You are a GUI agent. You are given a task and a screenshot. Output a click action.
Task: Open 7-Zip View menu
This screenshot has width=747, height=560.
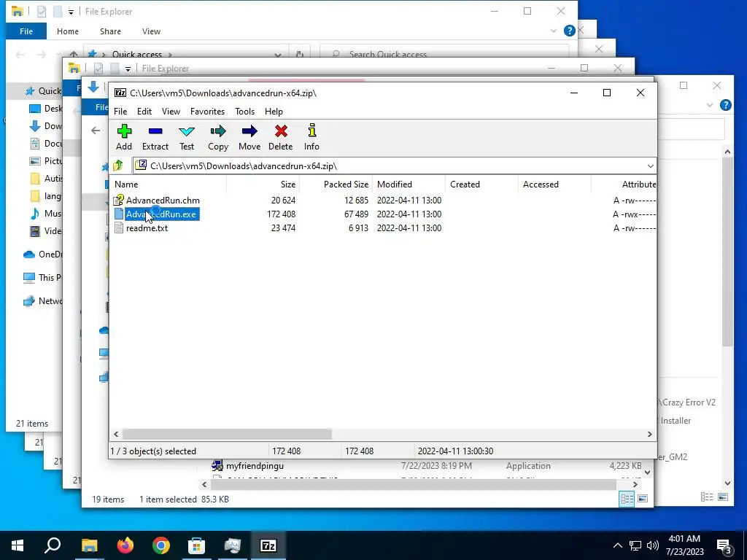(x=171, y=112)
